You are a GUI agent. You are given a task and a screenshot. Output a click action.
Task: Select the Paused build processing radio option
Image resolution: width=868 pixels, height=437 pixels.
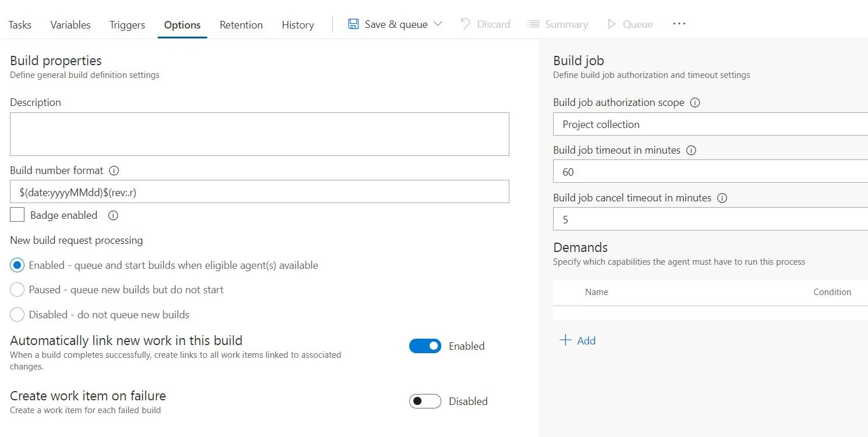coord(17,290)
